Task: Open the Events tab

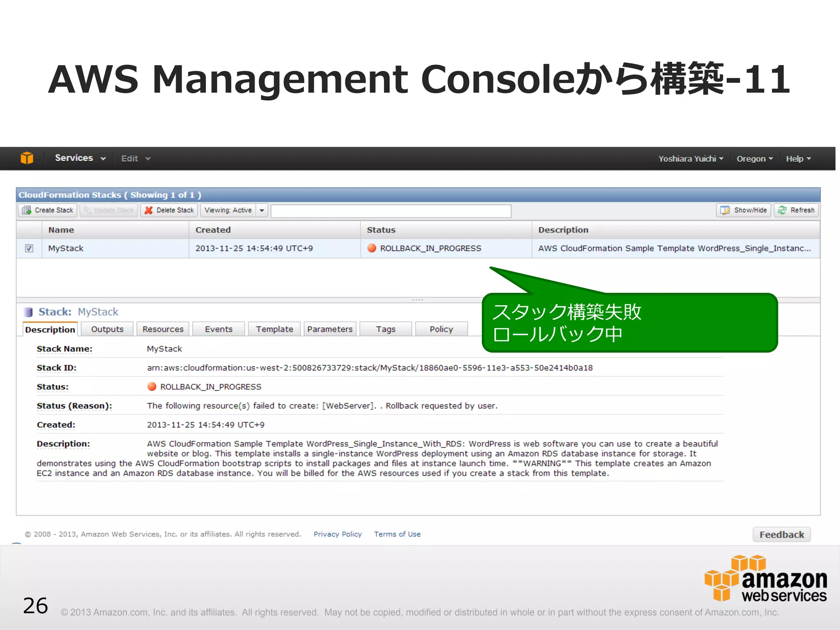Action: tap(219, 329)
